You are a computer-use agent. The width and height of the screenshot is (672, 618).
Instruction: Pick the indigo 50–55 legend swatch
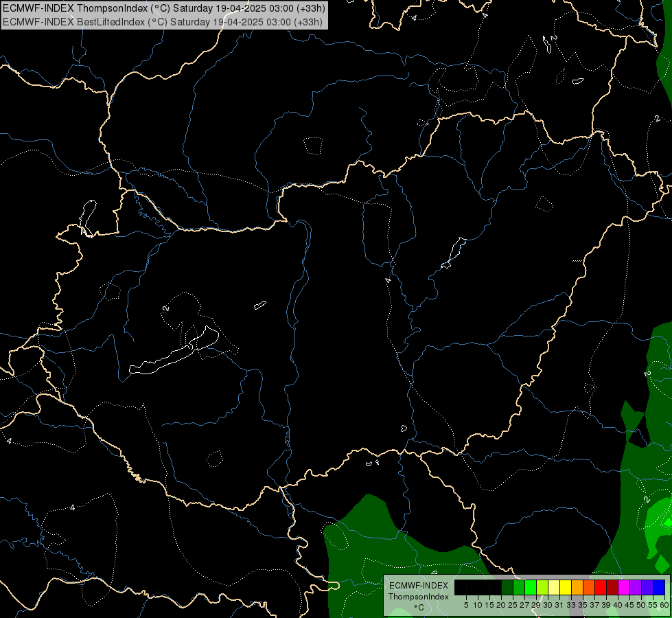click(x=647, y=587)
